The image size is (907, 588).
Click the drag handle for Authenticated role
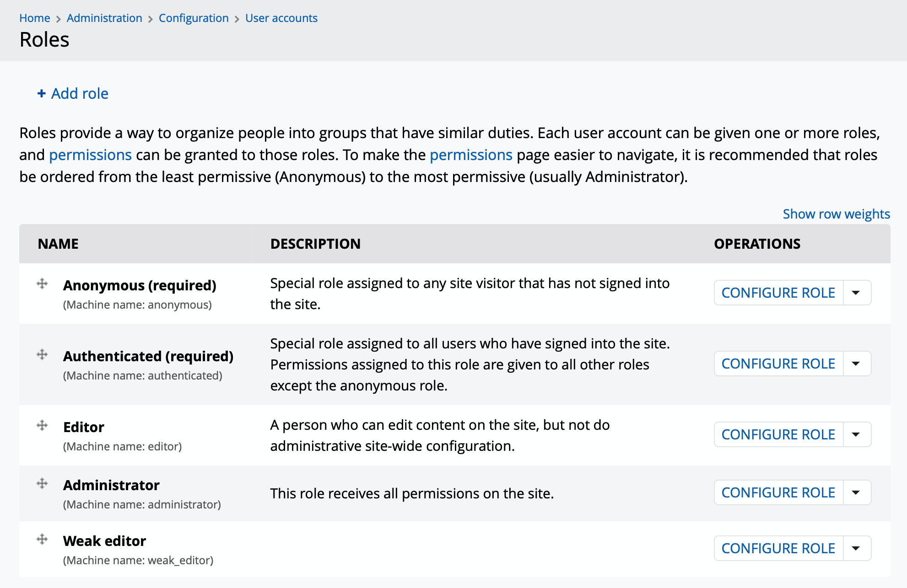(x=42, y=354)
